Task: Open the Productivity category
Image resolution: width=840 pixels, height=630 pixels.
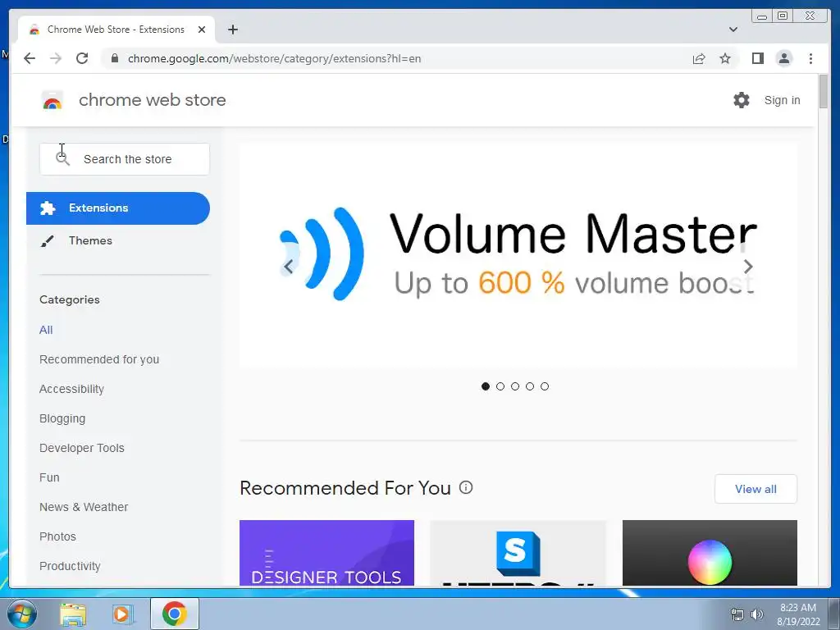Action: pos(71,566)
